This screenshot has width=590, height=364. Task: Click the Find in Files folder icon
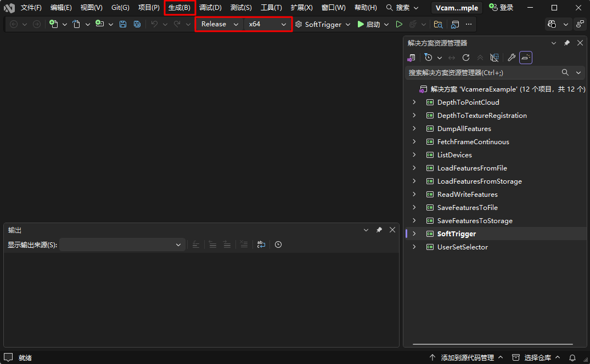pos(438,25)
